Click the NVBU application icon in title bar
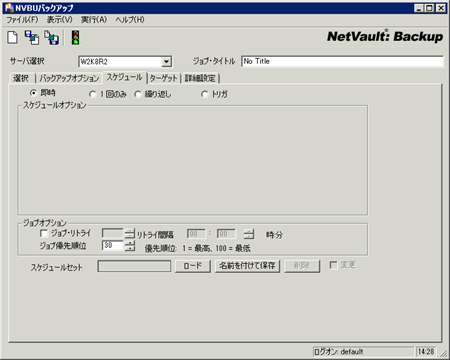This screenshot has height=360, width=450. pyautogui.click(x=9, y=8)
